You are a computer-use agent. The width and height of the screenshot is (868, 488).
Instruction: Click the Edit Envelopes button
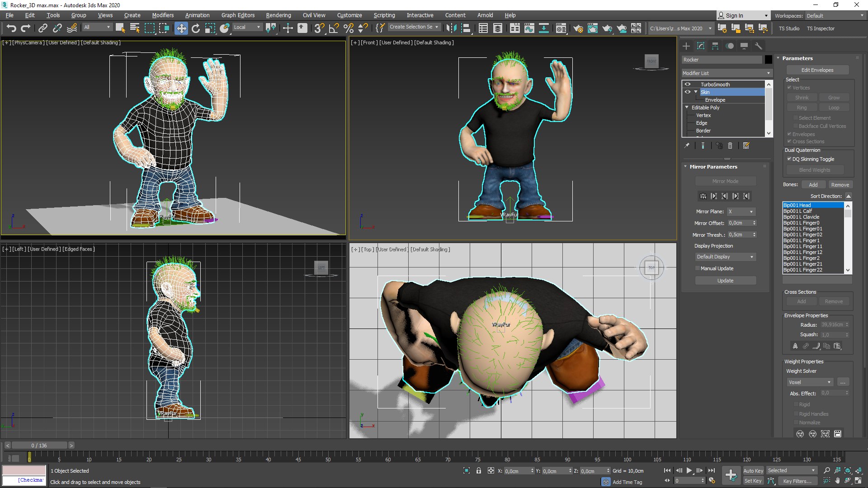[x=817, y=70]
